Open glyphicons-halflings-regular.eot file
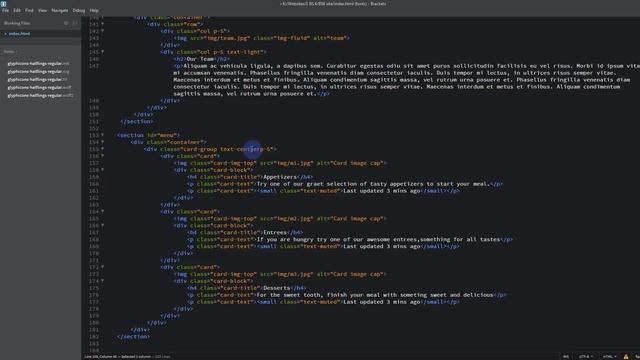This screenshot has width=640, height=360. (38, 64)
